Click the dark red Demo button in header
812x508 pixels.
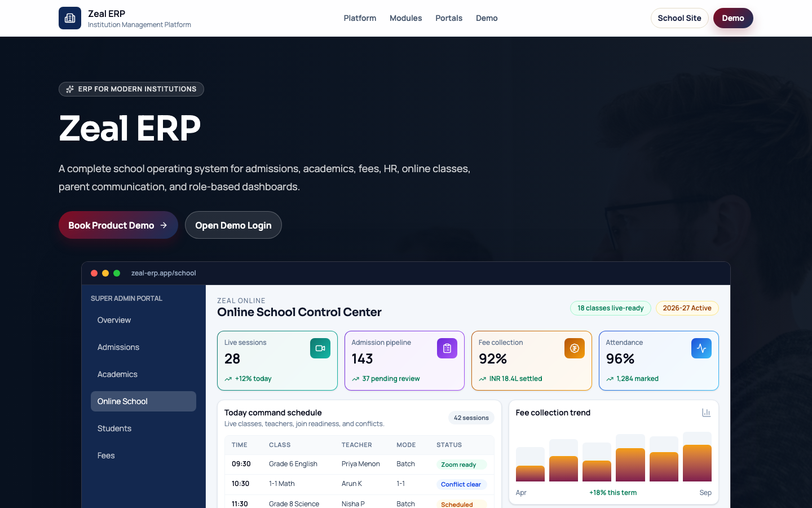733,18
